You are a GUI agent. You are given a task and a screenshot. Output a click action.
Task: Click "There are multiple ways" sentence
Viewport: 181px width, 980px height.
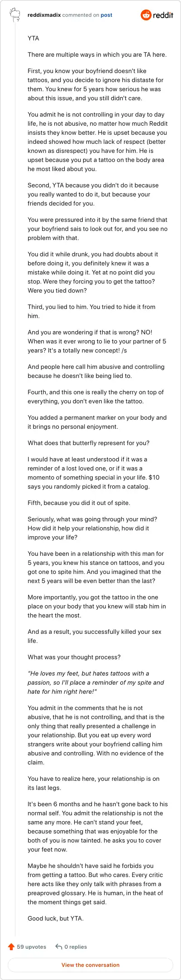(x=97, y=54)
